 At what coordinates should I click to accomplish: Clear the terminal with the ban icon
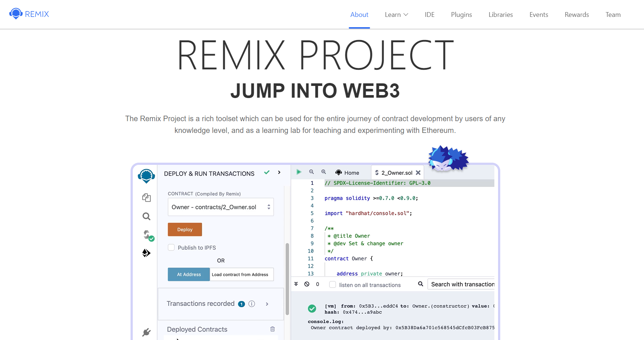[307, 284]
